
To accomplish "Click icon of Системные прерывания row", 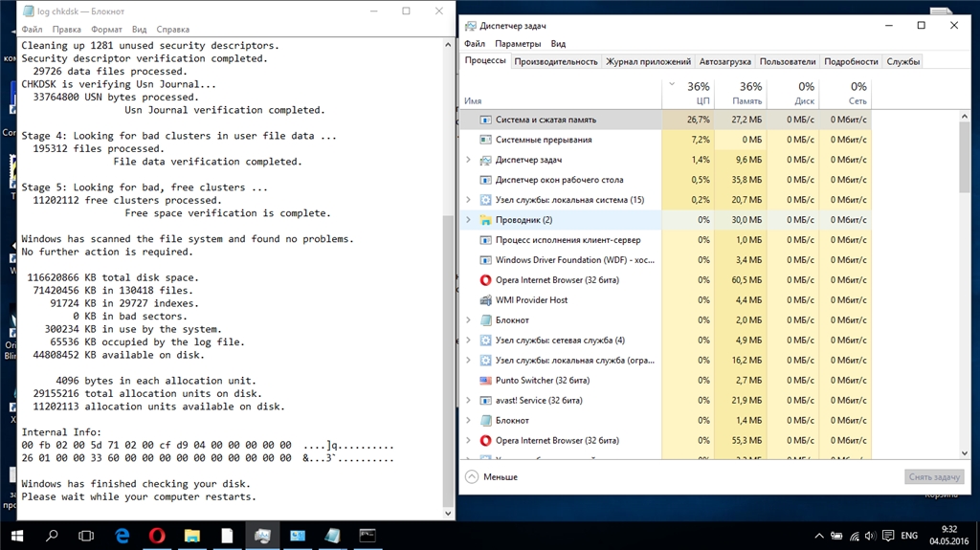I will point(485,140).
